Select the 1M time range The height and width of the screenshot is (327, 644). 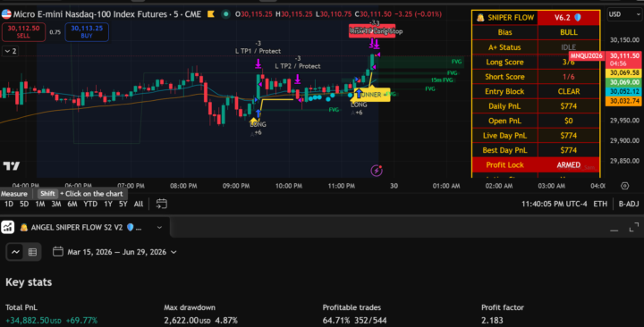click(40, 204)
